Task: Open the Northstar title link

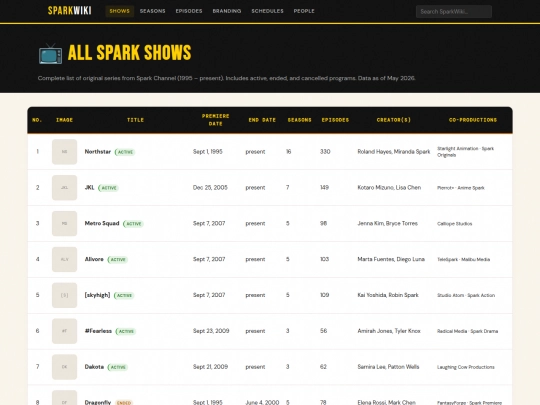Action: tap(98, 152)
